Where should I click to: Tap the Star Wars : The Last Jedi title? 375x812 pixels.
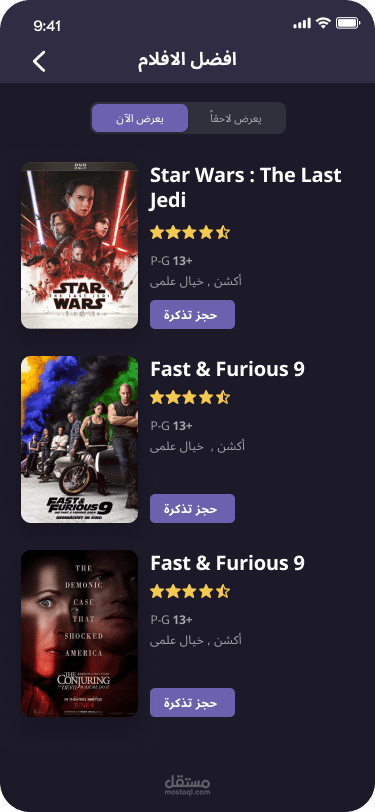coord(246,187)
